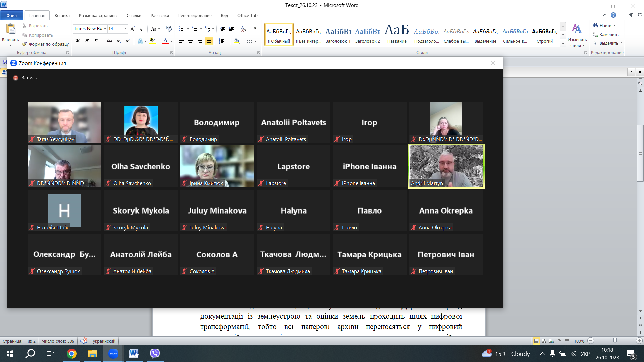Open the Select (Выделить) dropdown
Screen dimensions: 644x362
tap(607, 43)
